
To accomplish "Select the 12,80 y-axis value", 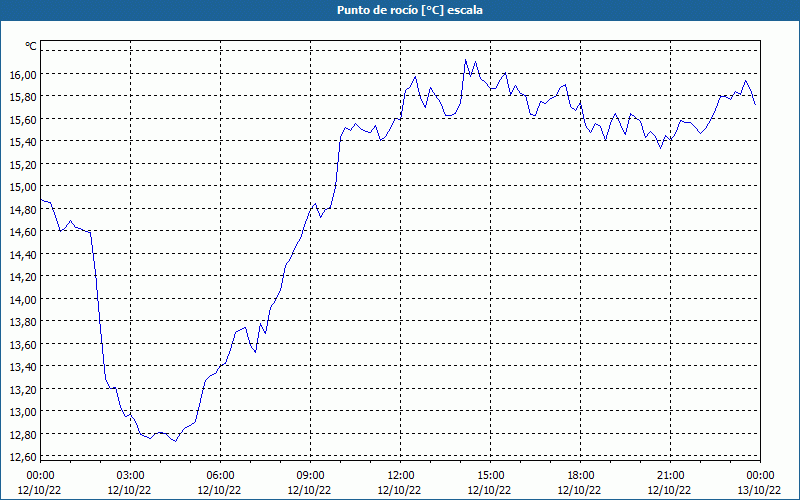I will pyautogui.click(x=23, y=434).
